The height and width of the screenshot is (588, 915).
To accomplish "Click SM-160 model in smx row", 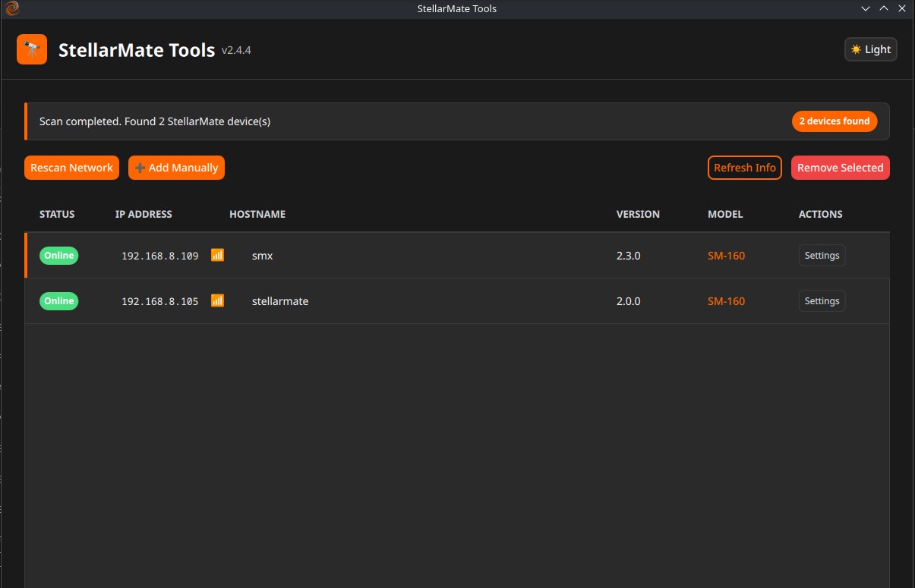I will [726, 256].
